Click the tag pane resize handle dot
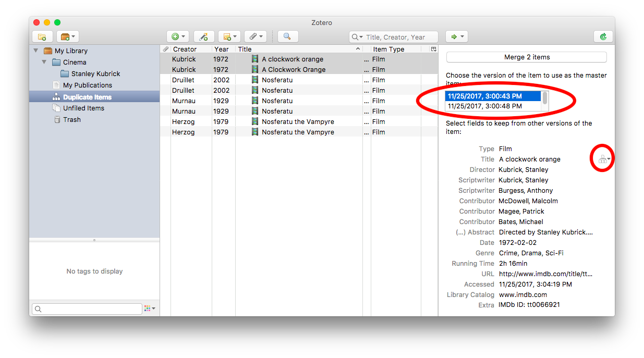The image size is (644, 358). 94,240
